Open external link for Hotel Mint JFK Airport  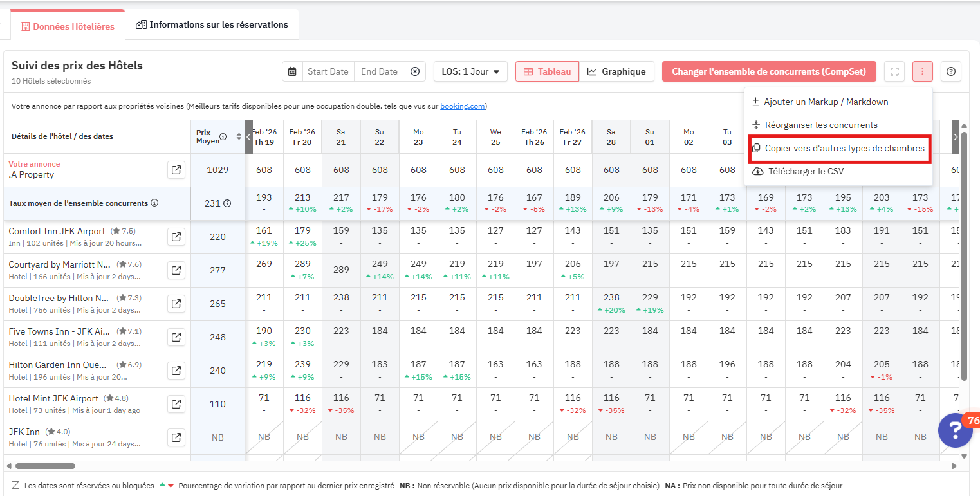click(176, 404)
